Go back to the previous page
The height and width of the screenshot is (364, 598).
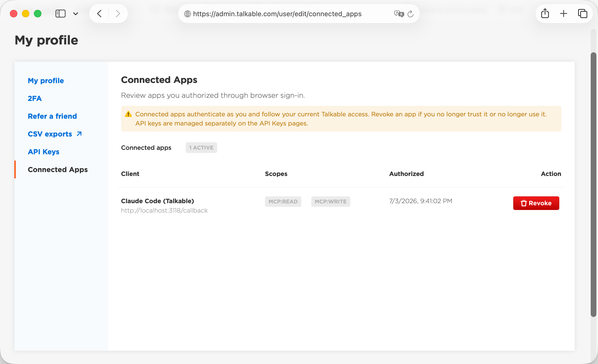coord(99,14)
